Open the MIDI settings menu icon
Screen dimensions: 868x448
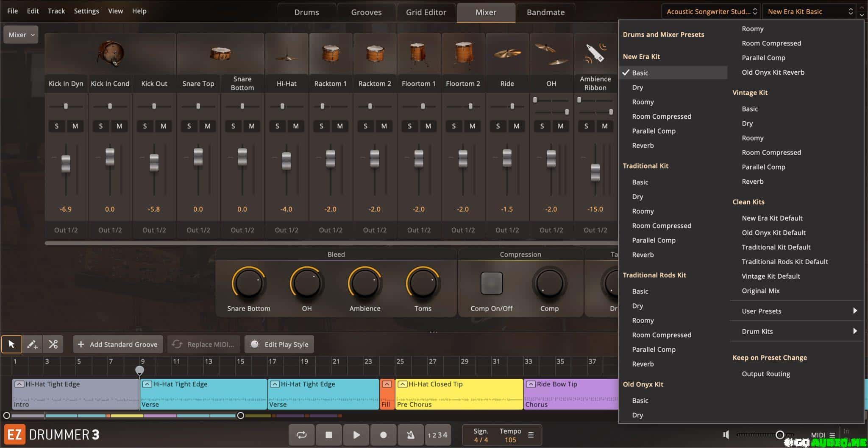(x=832, y=435)
